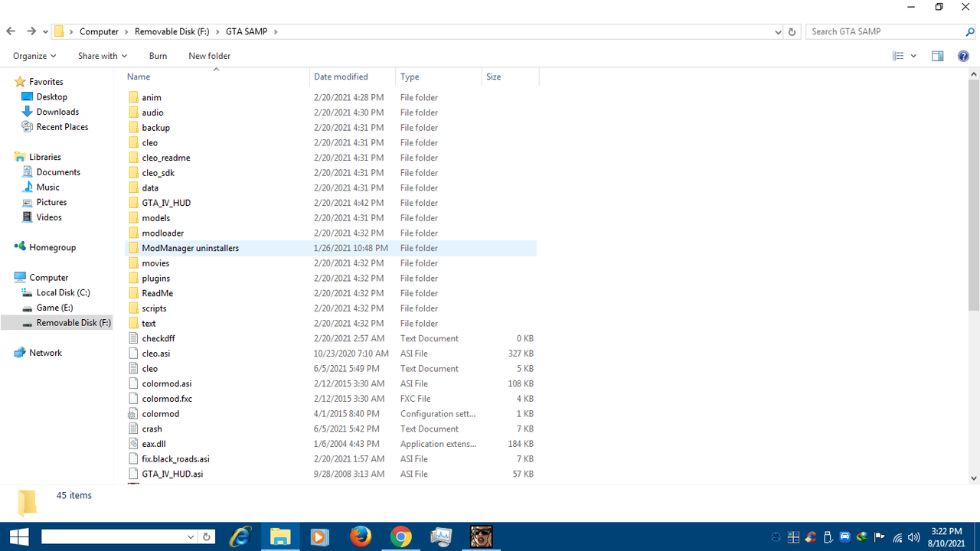Click Removable Disk (F:) in the breadcrumb
This screenshot has width=980, height=551.
[172, 32]
